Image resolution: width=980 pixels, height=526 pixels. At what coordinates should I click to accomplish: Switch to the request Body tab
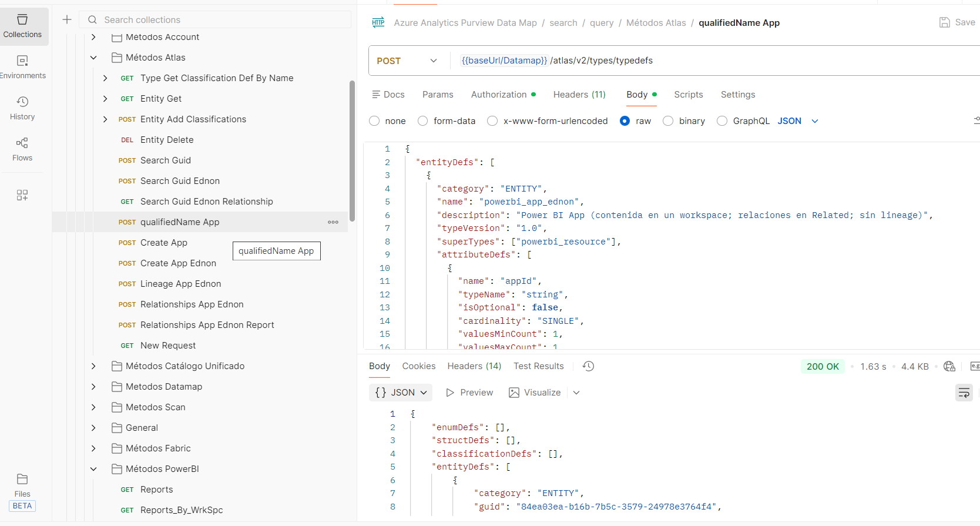(x=641, y=95)
